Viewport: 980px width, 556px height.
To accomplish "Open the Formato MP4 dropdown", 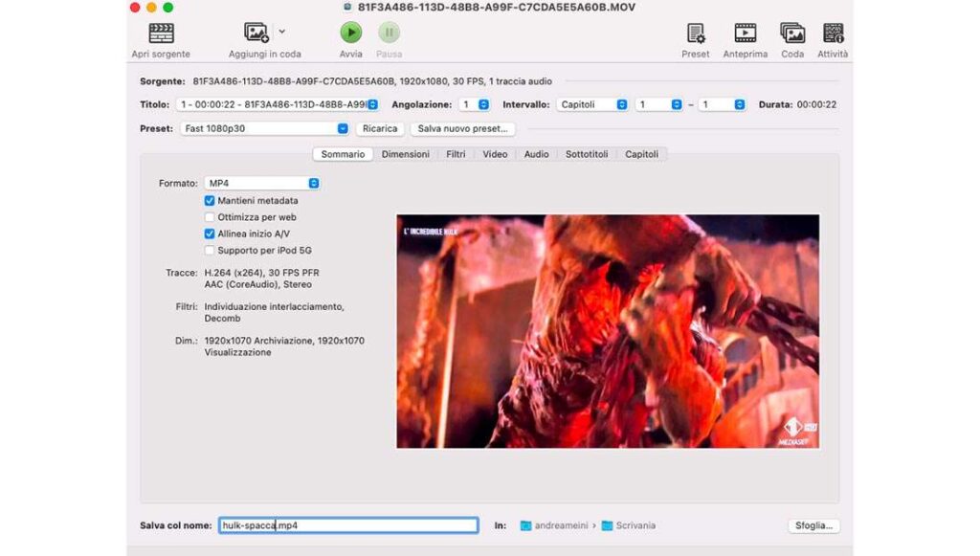I will (x=262, y=183).
